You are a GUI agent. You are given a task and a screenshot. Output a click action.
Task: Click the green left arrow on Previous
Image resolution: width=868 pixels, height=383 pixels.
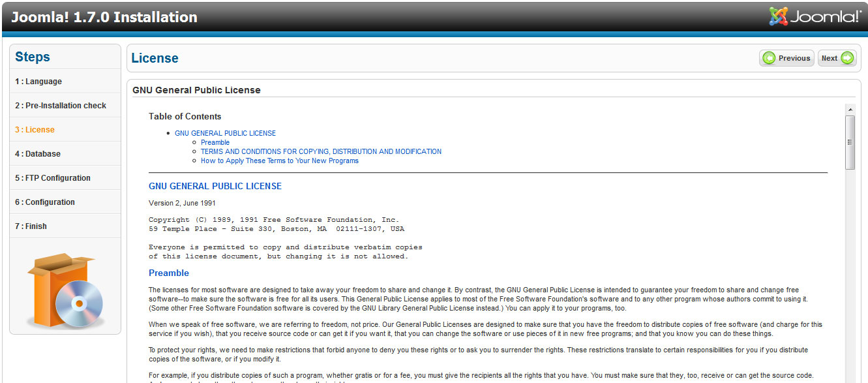pyautogui.click(x=770, y=58)
